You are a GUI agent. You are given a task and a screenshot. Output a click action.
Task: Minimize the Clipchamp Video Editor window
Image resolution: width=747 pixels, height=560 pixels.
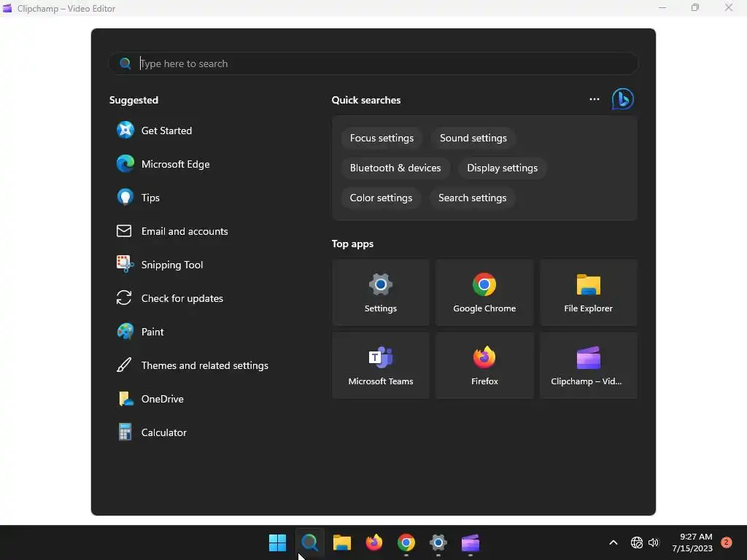pyautogui.click(x=662, y=7)
